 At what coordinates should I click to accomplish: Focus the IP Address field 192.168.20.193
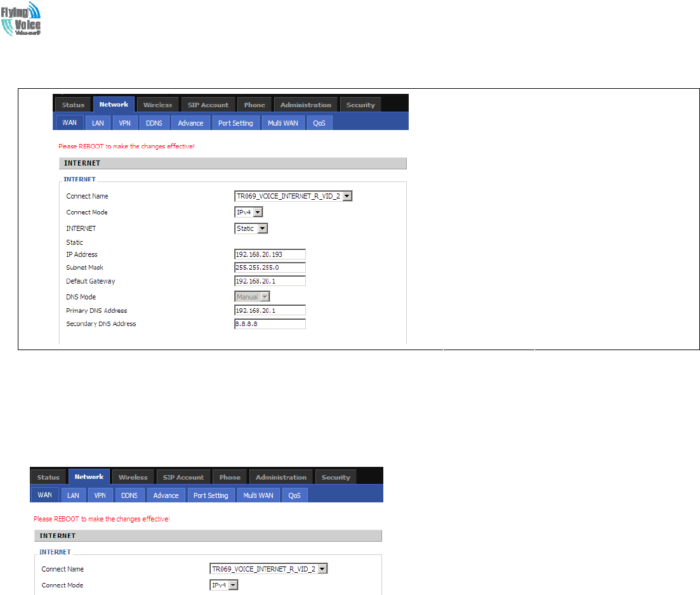tap(270, 254)
